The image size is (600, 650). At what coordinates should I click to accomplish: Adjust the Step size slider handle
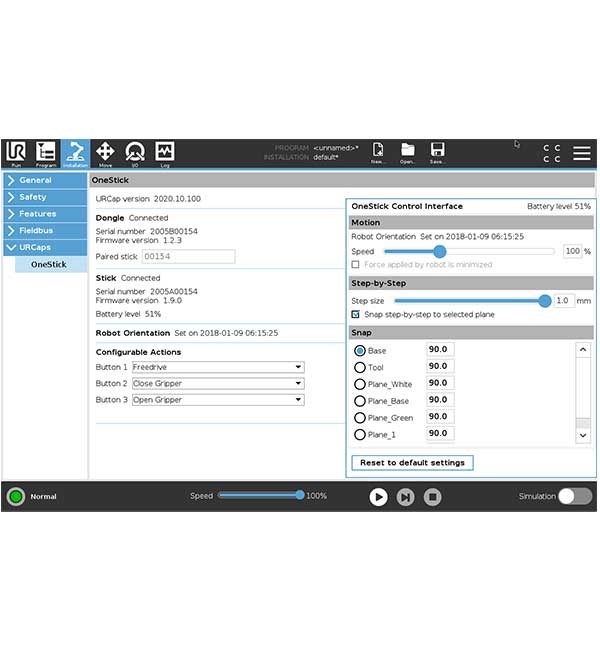click(x=544, y=301)
